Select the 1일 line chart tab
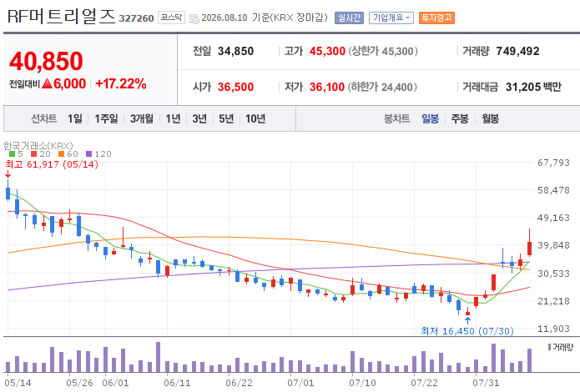The width and height of the screenshot is (580, 392). click(75, 118)
